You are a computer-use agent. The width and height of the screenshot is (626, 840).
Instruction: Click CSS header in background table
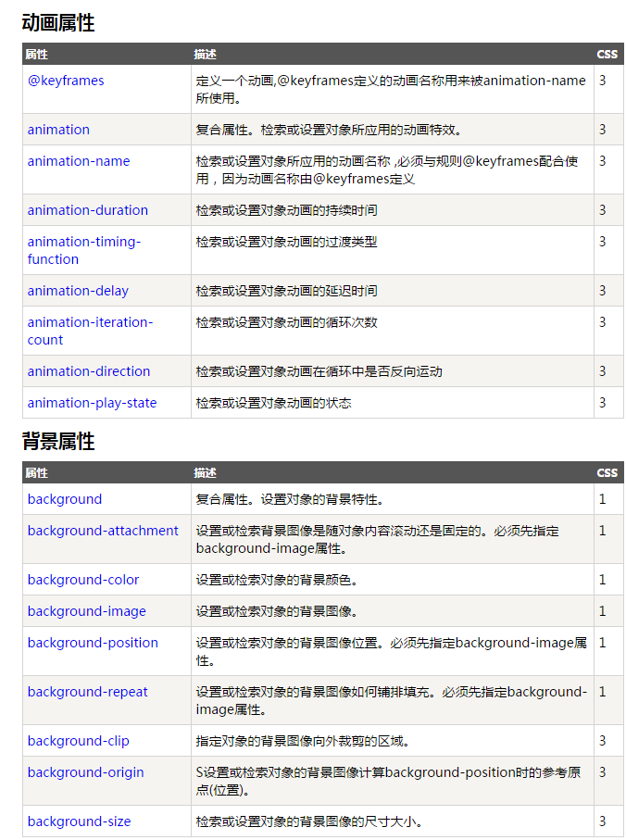pos(607,473)
